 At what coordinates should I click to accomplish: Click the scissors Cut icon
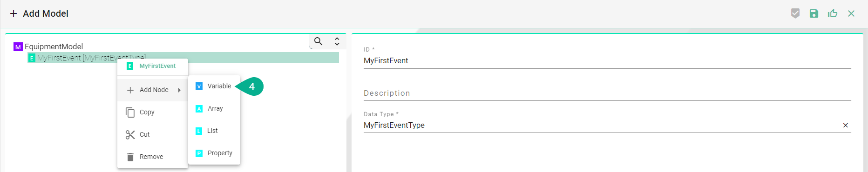tap(130, 135)
